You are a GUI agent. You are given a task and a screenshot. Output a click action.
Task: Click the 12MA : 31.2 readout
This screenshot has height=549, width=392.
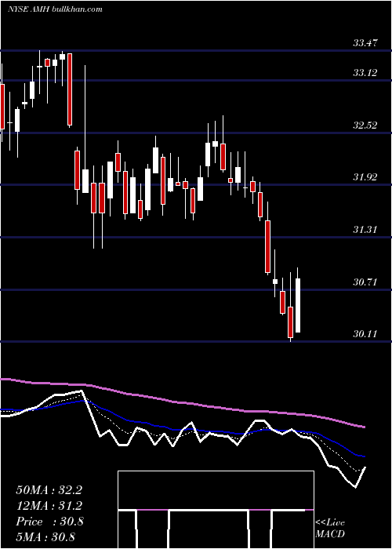click(x=49, y=506)
